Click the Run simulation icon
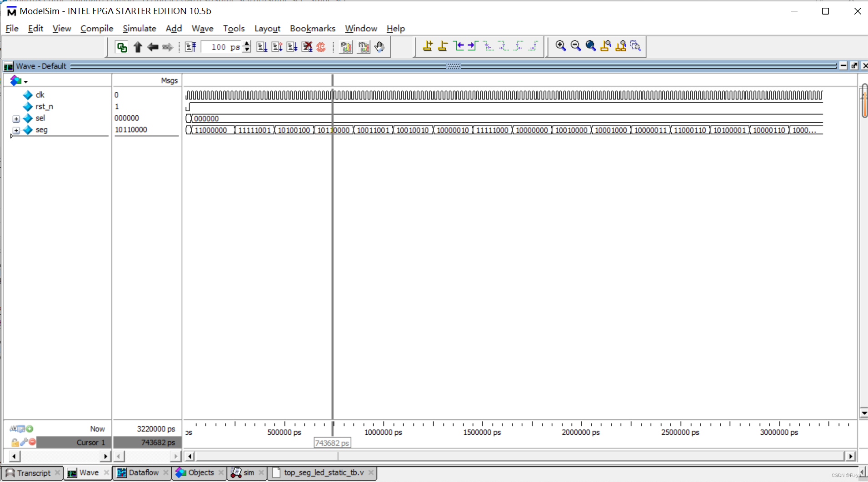Screen dimensions: 868x482 (x=262, y=47)
